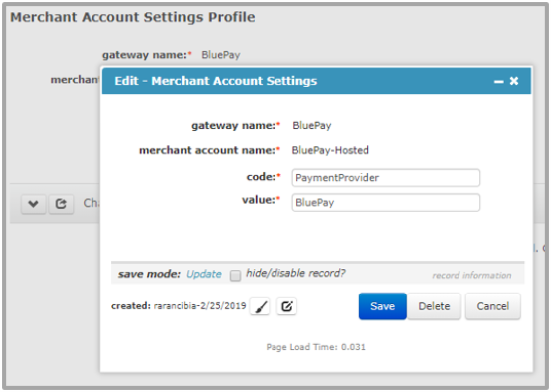Click the Update save mode link

[204, 274]
